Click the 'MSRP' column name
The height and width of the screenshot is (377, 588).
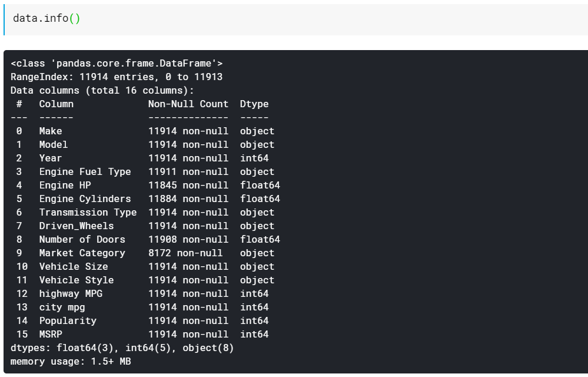pyautogui.click(x=51, y=334)
